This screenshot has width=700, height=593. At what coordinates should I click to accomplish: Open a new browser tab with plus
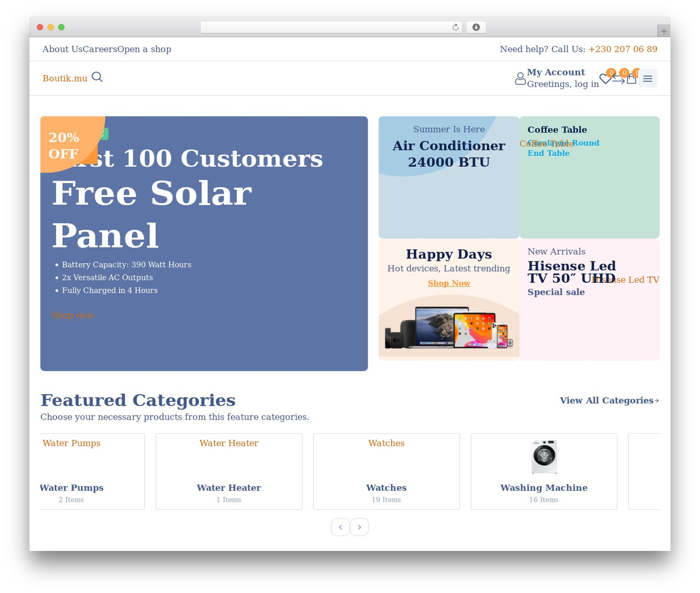(x=663, y=31)
